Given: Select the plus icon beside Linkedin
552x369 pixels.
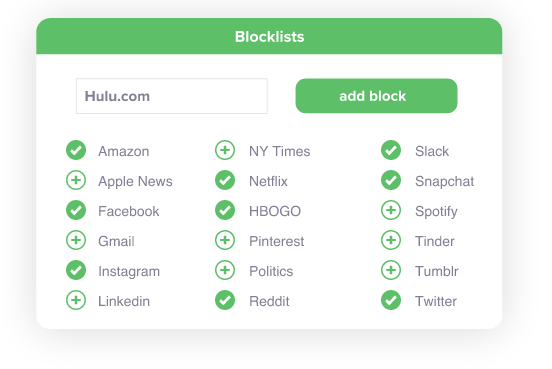Looking at the screenshot, I should (x=76, y=300).
